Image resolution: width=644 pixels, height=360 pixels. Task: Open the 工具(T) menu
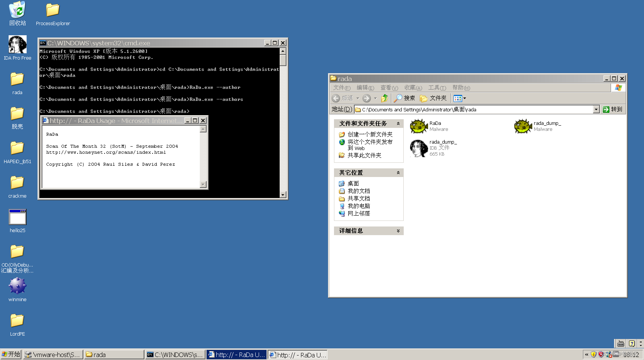pyautogui.click(x=437, y=88)
